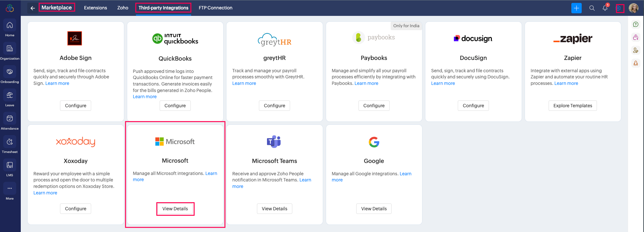This screenshot has width=644, height=232.
Task: Click the Zapier card title
Action: 573,58
